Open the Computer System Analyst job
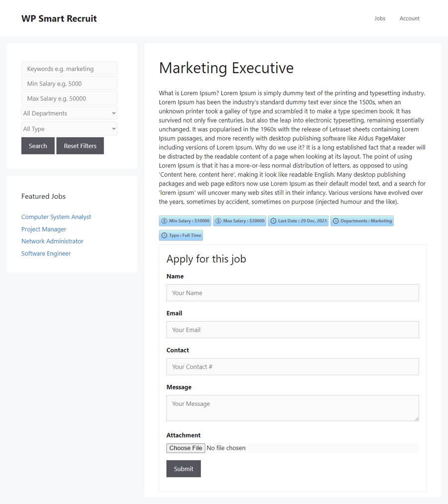The image size is (448, 504). tap(56, 217)
